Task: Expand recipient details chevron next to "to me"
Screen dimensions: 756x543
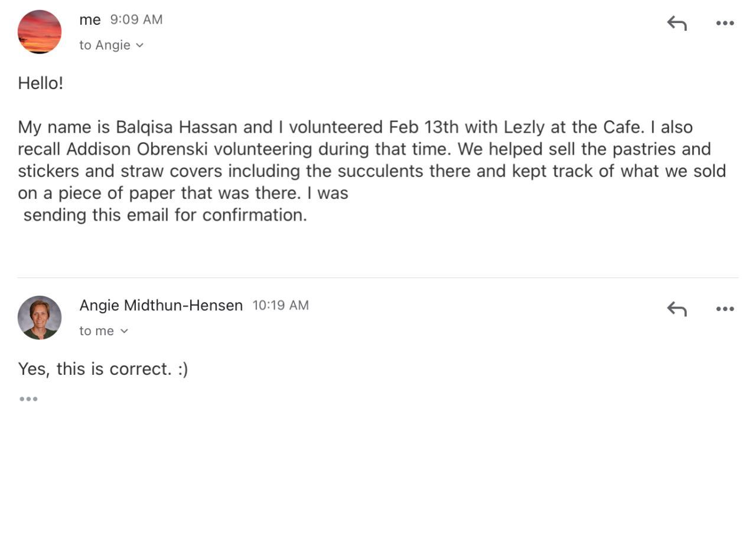Action: click(124, 331)
